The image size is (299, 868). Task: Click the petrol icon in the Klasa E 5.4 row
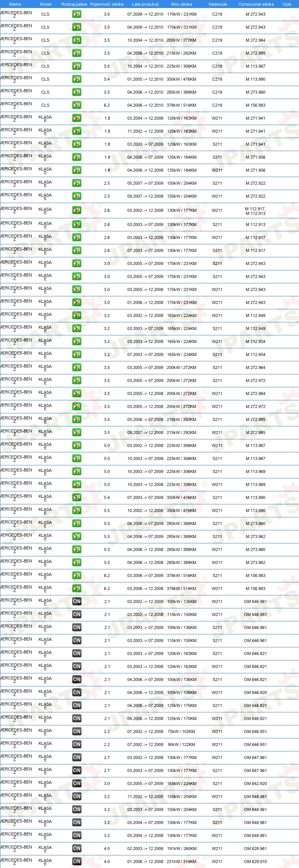(76, 497)
